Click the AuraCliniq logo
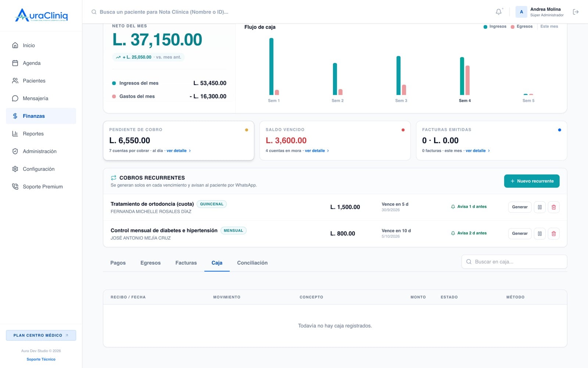The height and width of the screenshot is (368, 588). coord(41,15)
